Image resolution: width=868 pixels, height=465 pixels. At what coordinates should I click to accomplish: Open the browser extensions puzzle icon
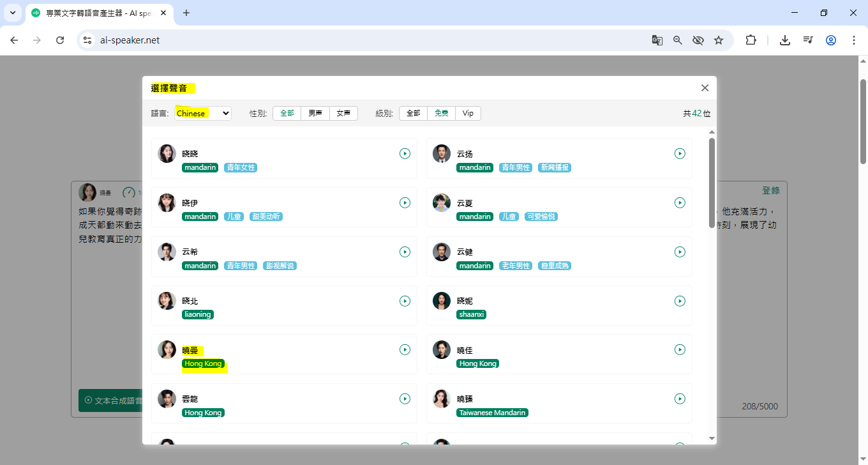[x=751, y=40]
